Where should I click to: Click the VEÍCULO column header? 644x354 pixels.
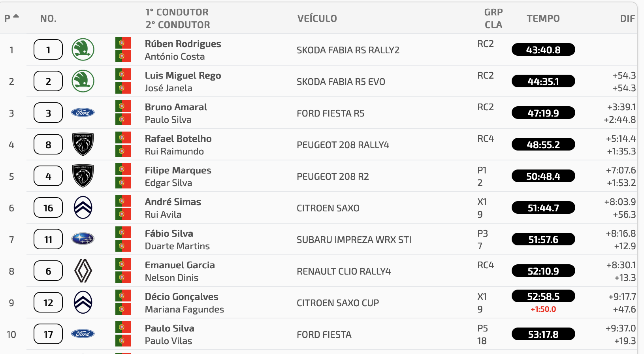(317, 19)
